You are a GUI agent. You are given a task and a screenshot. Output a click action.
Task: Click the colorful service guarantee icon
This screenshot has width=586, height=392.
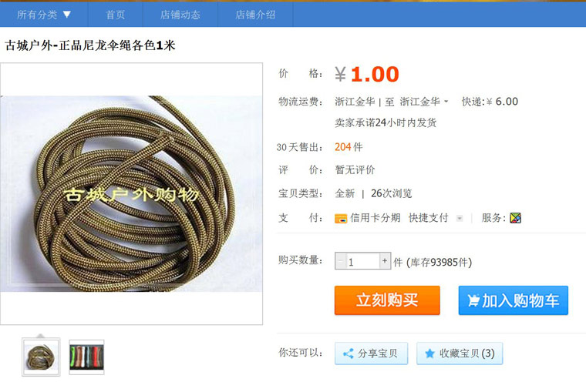(515, 218)
